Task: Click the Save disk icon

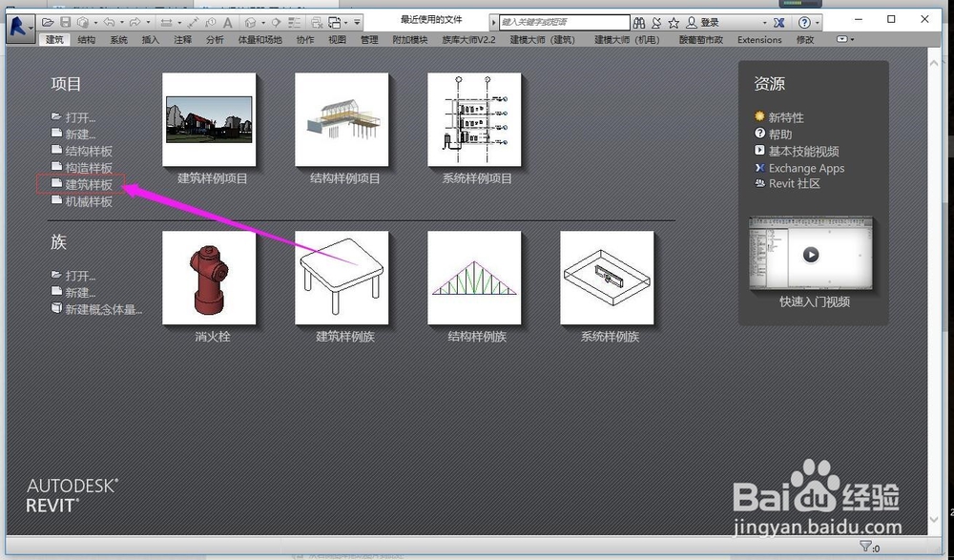Action: pyautogui.click(x=65, y=23)
